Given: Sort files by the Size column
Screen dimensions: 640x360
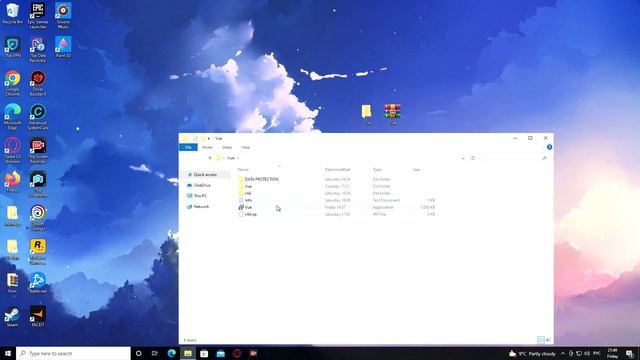Looking at the screenshot, I should [x=416, y=169].
